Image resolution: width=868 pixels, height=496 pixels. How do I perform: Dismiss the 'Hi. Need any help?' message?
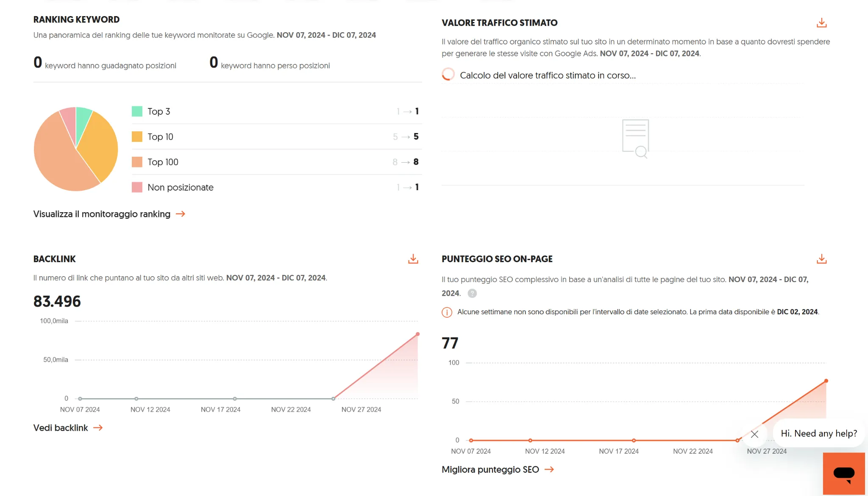point(755,434)
